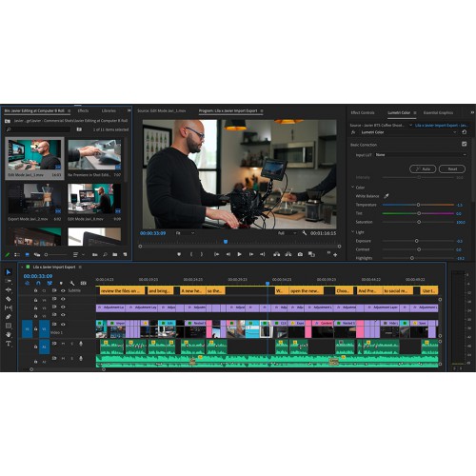Image resolution: width=476 pixels, height=476 pixels.
Task: Toggle eye visibility on Subtitle track
Action: [63, 290]
